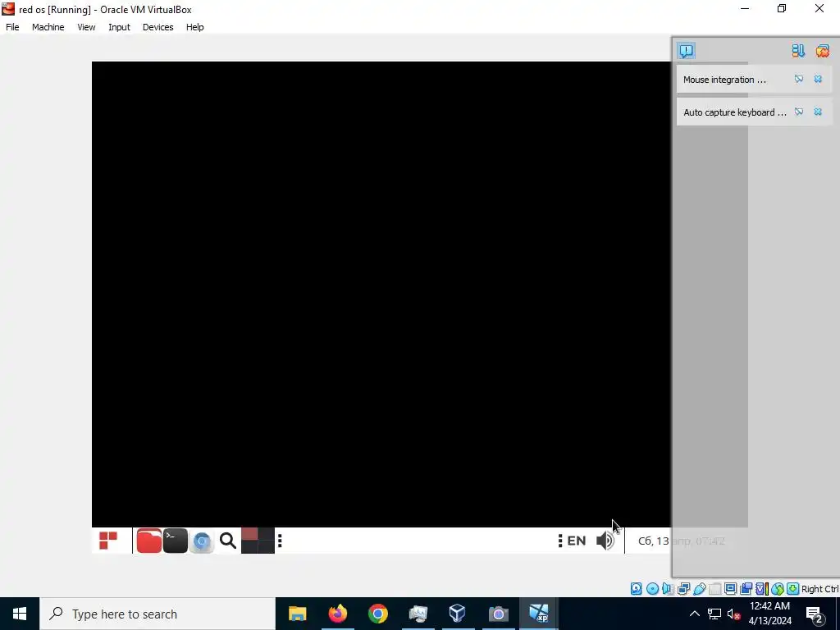Open the guest clock showing Сб, 13
840x630 pixels.
[x=682, y=541]
